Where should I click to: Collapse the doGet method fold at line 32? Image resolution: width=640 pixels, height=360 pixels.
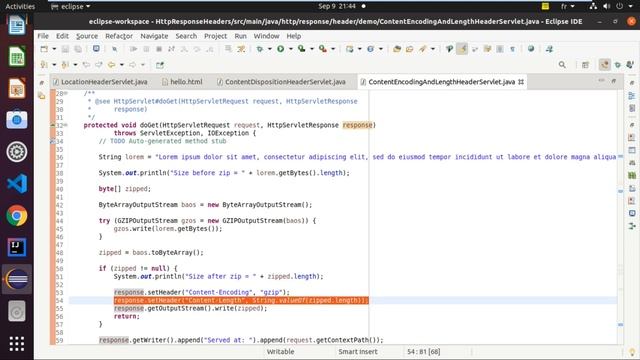pos(66,125)
